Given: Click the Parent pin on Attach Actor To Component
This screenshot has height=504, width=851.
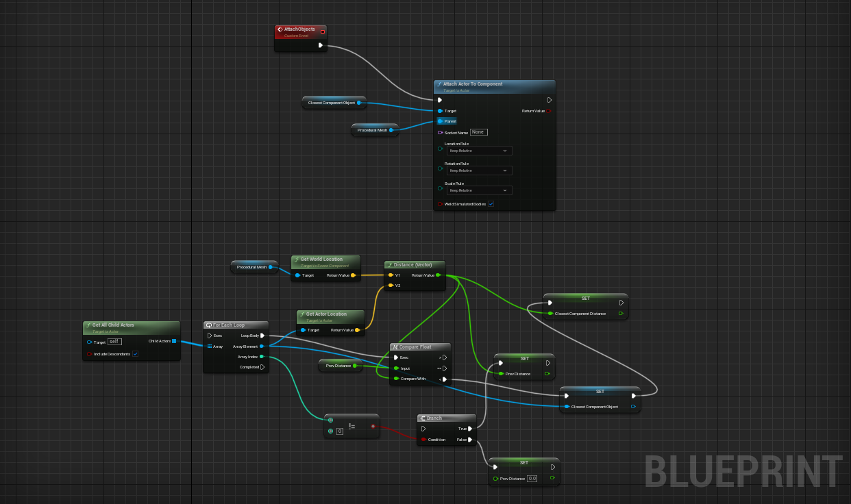Looking at the screenshot, I should (x=440, y=121).
